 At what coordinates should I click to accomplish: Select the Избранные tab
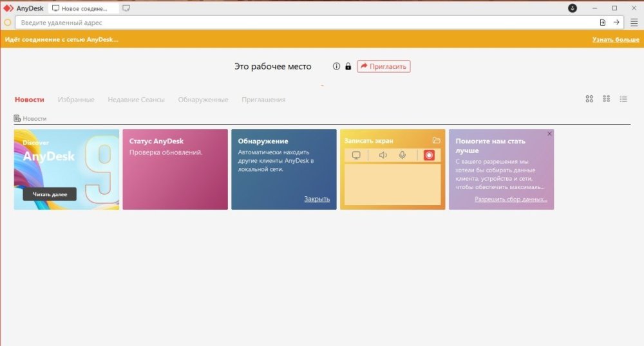pyautogui.click(x=76, y=100)
